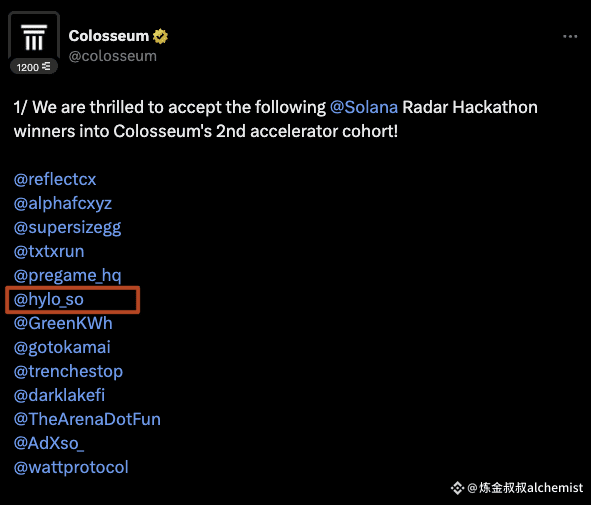This screenshot has height=505, width=591.
Task: Click the gold verified badge icon
Action: tap(161, 36)
